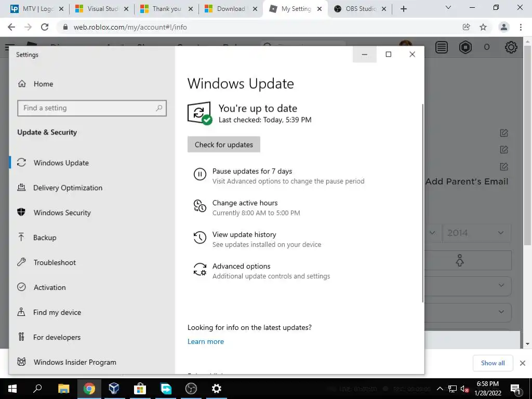The image size is (532, 399).
Task: Open Delivery Optimization settings
Action: [x=60, y=188]
